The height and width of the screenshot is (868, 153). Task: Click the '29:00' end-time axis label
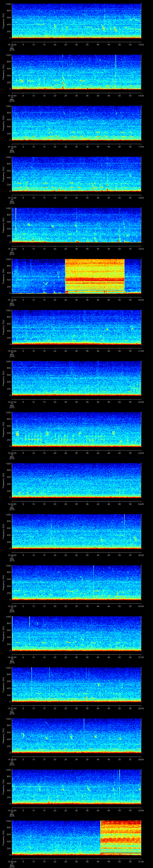pyautogui.click(x=141, y=759)
